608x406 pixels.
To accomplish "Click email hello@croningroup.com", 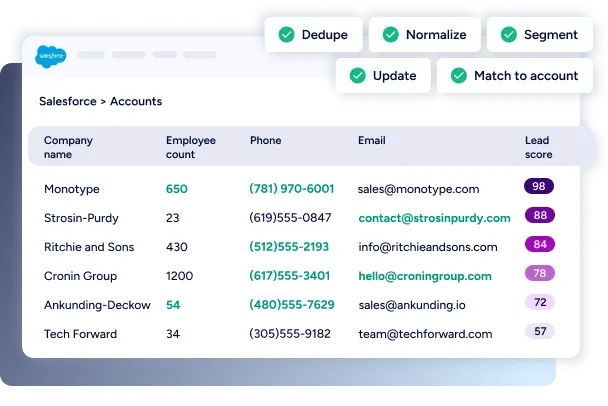I will [x=425, y=276].
